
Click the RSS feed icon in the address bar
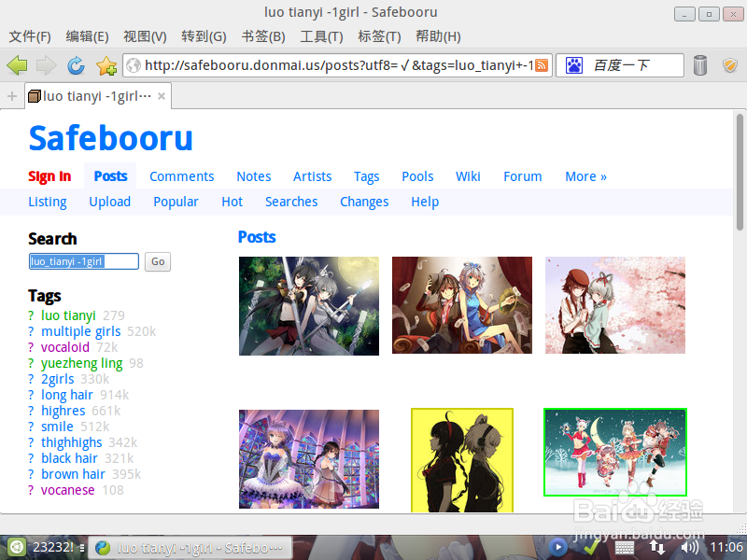point(542,65)
